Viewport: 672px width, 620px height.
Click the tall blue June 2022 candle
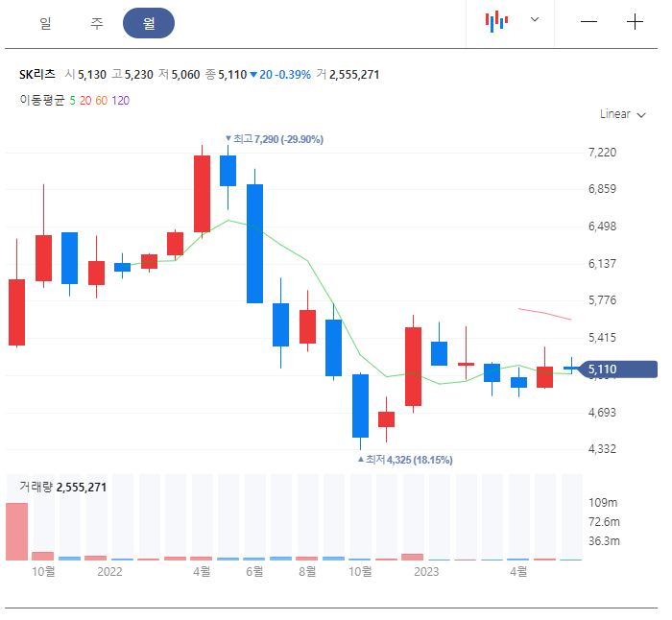pos(254,244)
